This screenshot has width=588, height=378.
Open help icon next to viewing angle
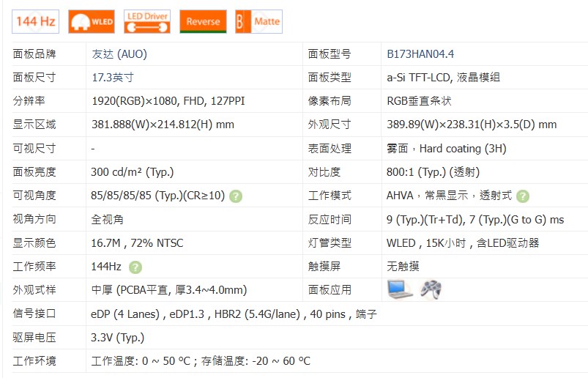click(x=236, y=196)
